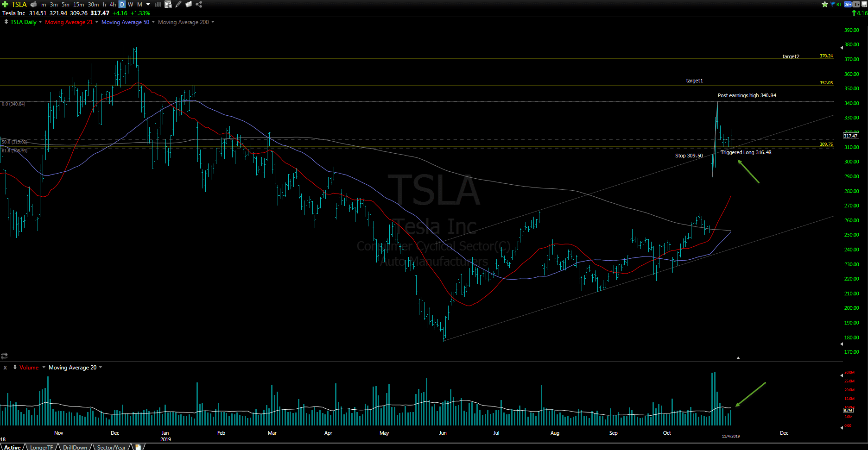This screenshot has width=868, height=450.
Task: Switch to the DrillDown tab
Action: click(x=75, y=447)
